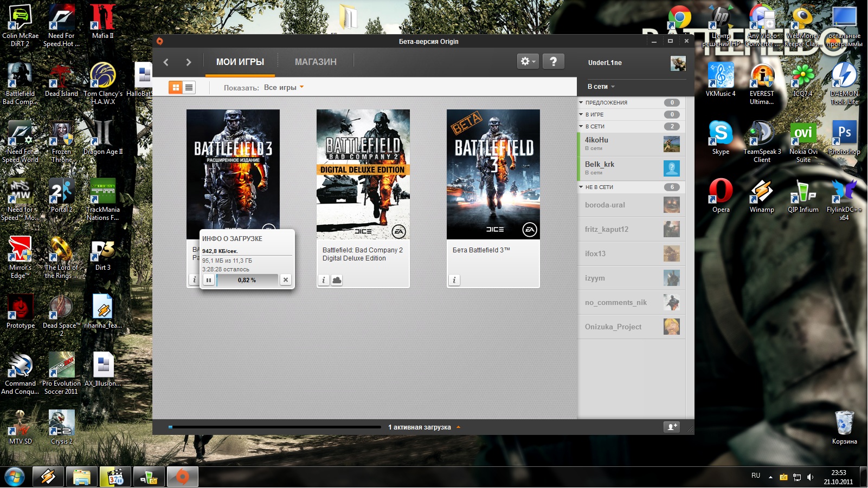Click the Battlefield 3 Beta box art
The width and height of the screenshot is (868, 488).
click(x=493, y=174)
